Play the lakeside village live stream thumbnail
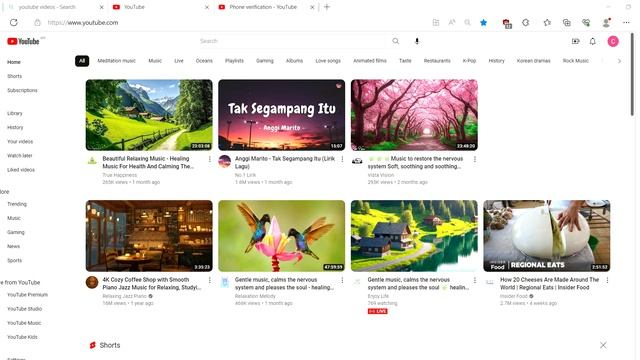640x360 pixels. [x=414, y=236]
